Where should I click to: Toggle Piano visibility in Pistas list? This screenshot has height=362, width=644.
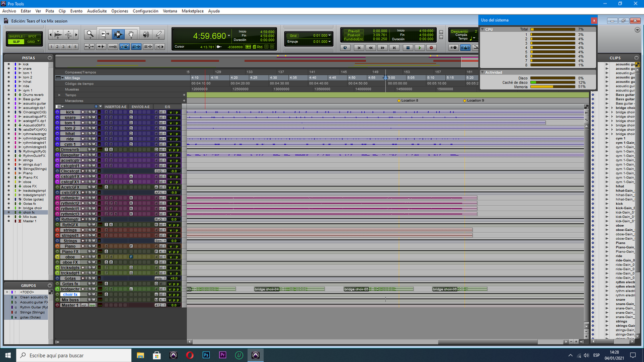tap(9, 173)
